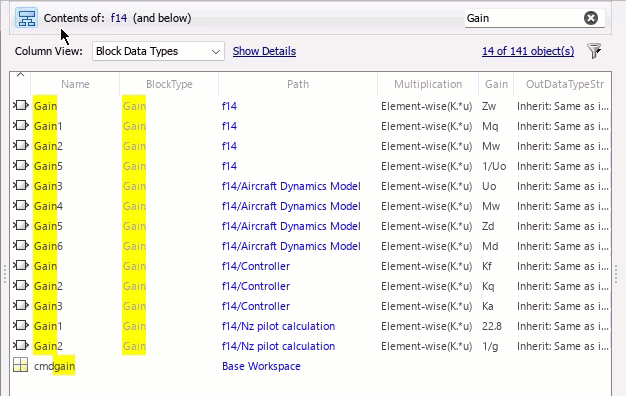Click block icon of Gain1 row with value 22.8
This screenshot has width=626, height=396.
click(x=21, y=325)
